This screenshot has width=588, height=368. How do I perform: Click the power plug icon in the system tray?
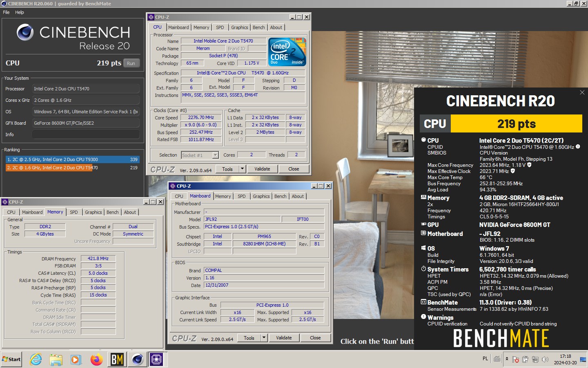click(x=525, y=359)
